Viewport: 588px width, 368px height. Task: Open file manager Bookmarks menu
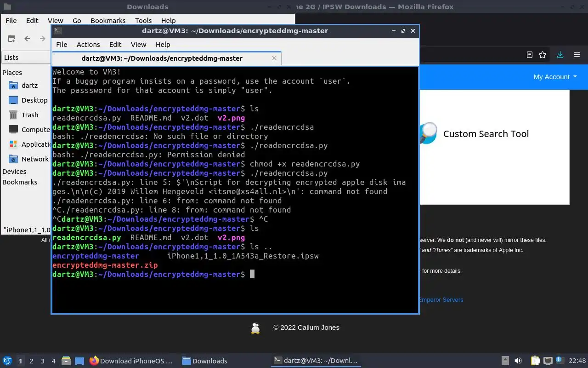point(108,20)
